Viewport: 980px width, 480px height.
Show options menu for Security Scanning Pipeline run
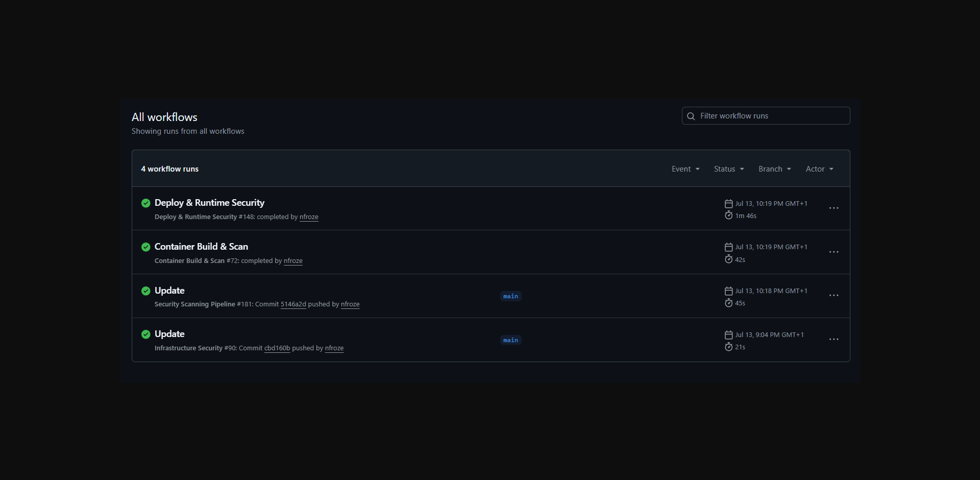pos(834,296)
